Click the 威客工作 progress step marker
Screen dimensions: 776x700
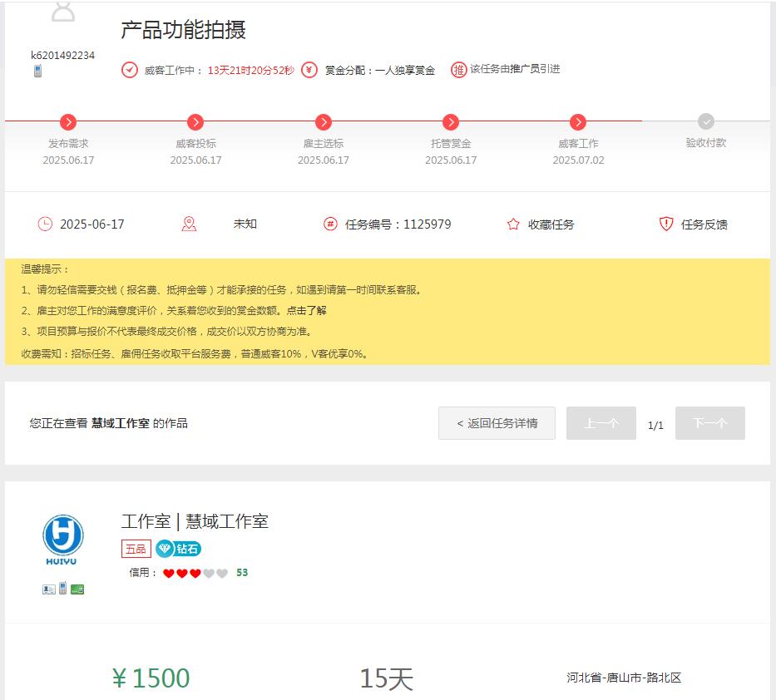576,121
